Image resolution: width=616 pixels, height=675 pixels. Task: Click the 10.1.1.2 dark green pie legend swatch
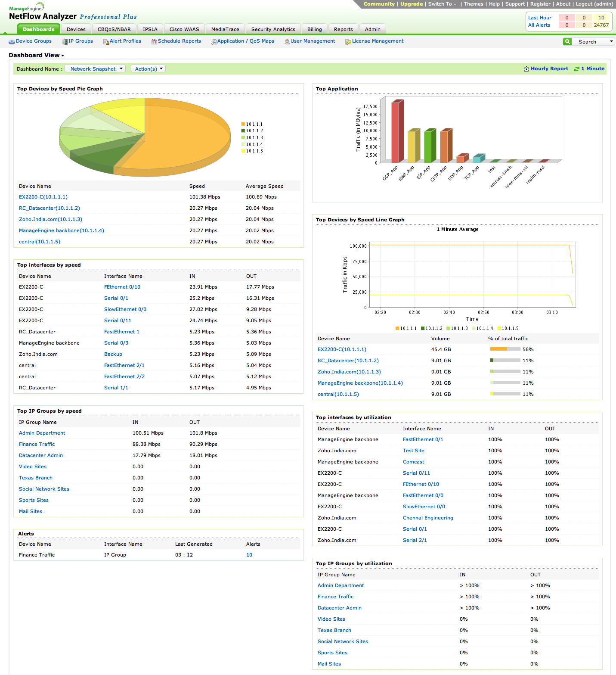243,131
